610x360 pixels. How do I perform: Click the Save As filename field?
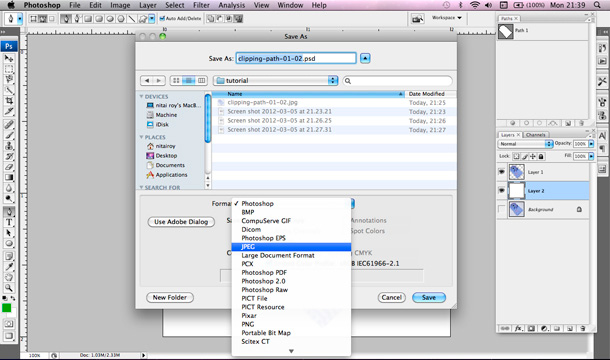tap(296, 58)
